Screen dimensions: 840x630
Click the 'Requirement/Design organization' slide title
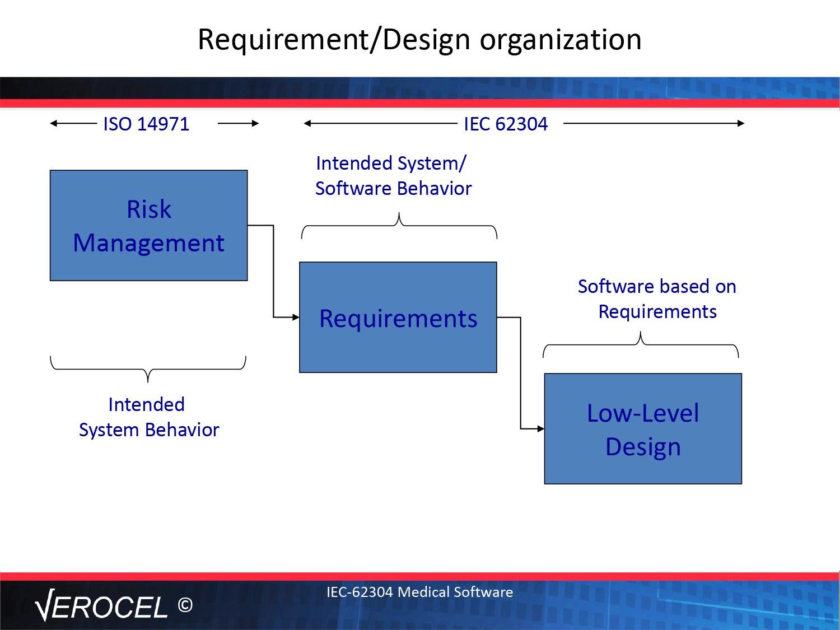pyautogui.click(x=419, y=40)
